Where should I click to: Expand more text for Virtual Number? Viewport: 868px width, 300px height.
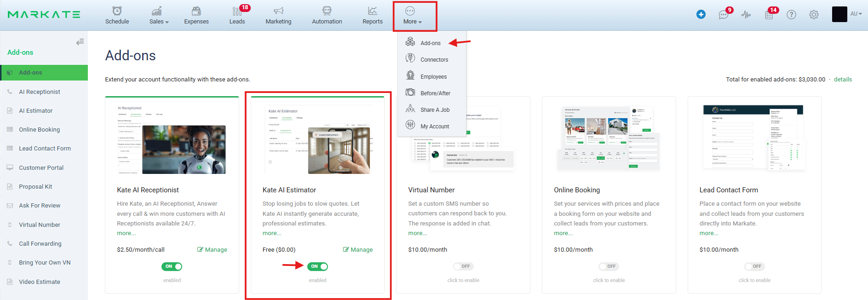click(418, 233)
